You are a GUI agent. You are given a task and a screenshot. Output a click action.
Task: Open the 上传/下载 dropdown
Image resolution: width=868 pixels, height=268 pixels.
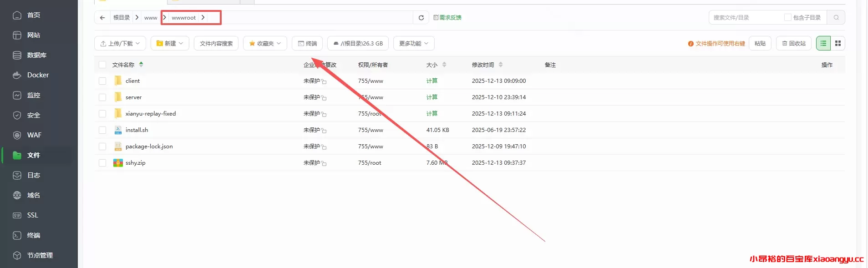pos(120,43)
